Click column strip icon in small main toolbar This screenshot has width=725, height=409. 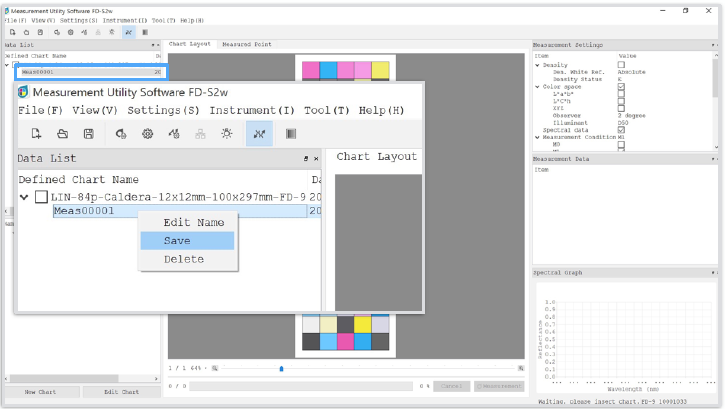145,32
